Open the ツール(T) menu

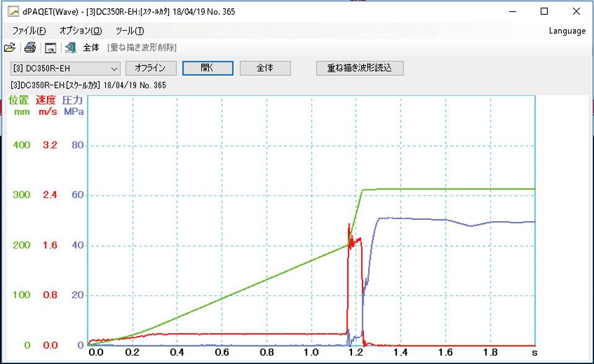pos(129,31)
